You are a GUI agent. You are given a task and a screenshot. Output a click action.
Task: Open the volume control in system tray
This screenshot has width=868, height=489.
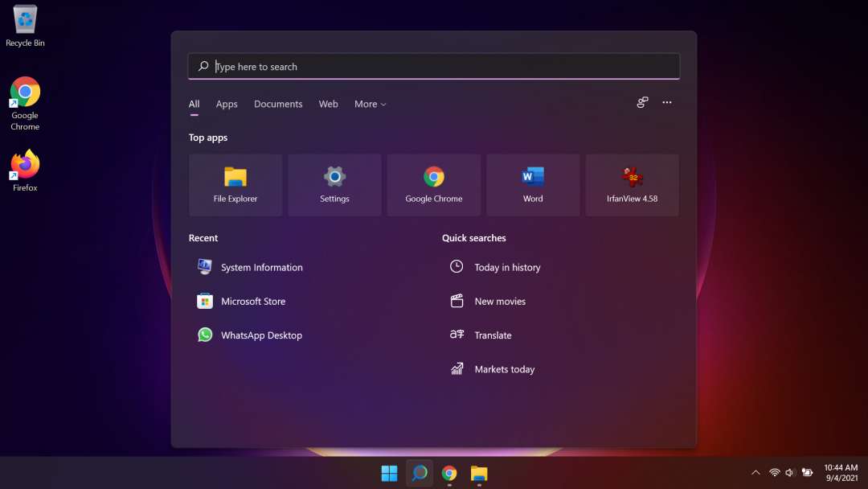(x=790, y=473)
